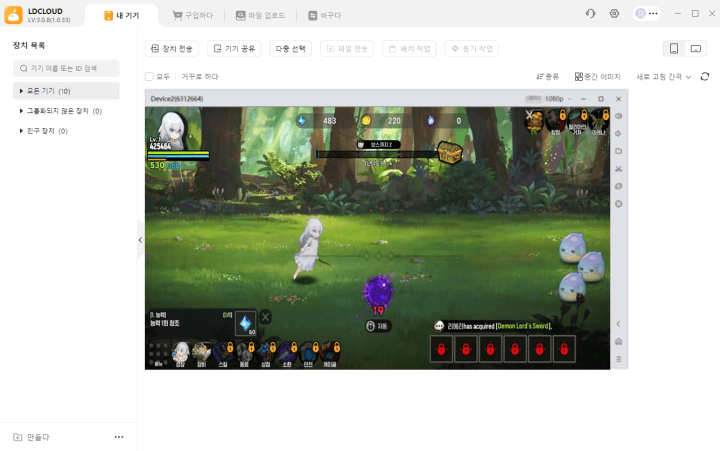Check the 모두 select-all checkbox
Image resolution: width=720 pixels, height=451 pixels.
coord(149,76)
